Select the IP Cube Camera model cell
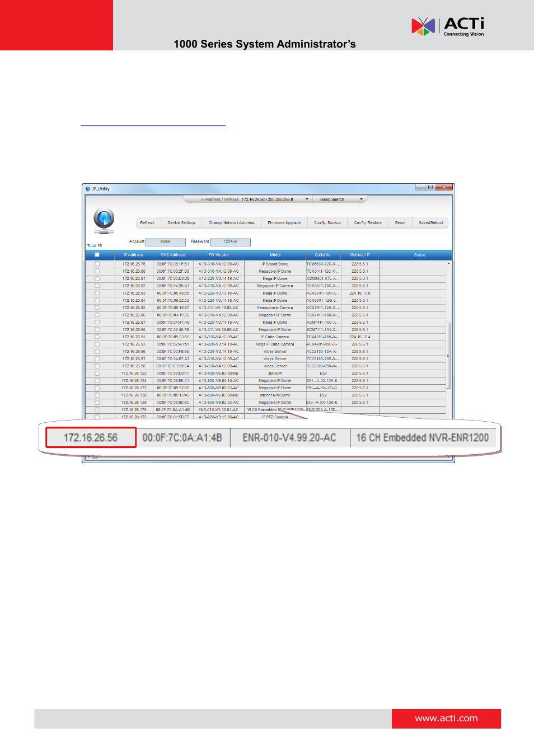The image size is (534, 756). 275,337
